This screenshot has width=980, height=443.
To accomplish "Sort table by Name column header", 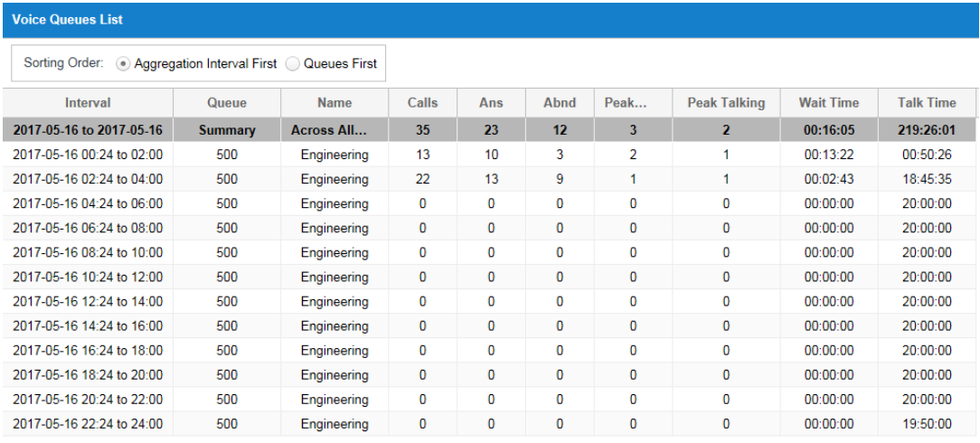I will [x=335, y=103].
